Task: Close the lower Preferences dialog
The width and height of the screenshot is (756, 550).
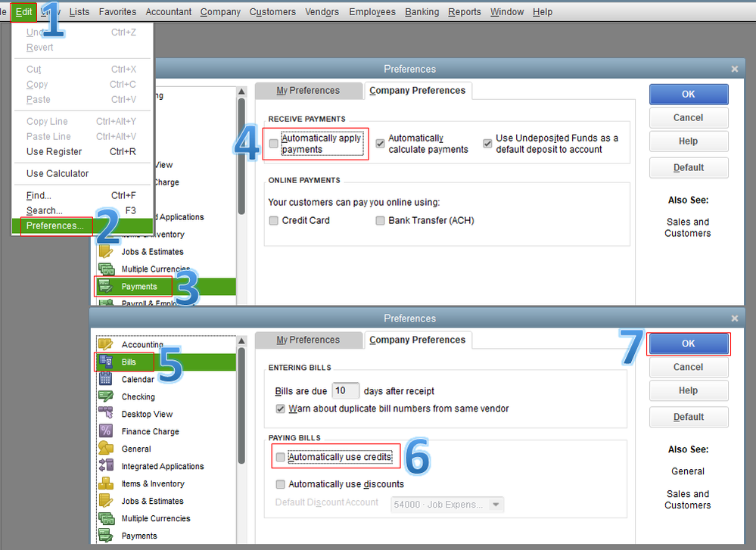Action: coord(734,319)
